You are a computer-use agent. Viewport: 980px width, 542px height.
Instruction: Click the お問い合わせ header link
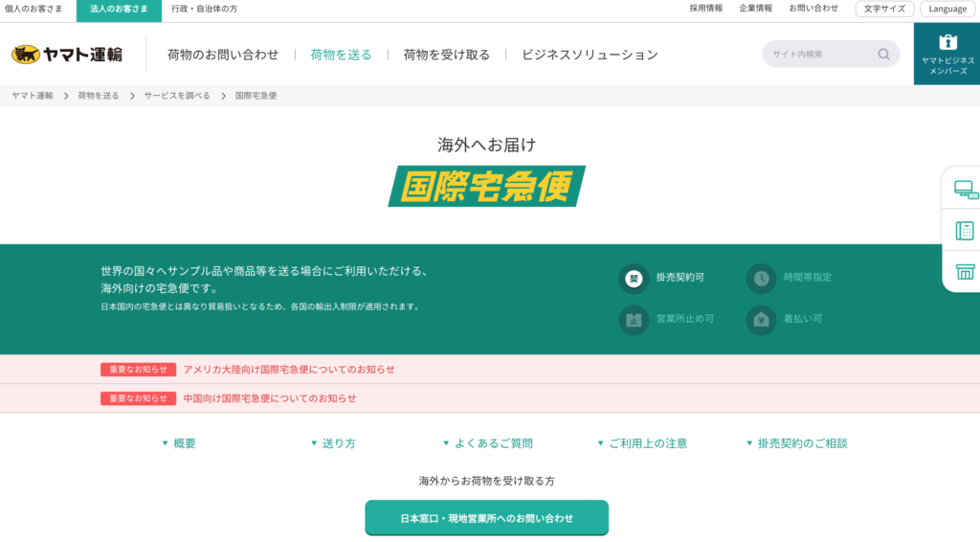[x=813, y=8]
